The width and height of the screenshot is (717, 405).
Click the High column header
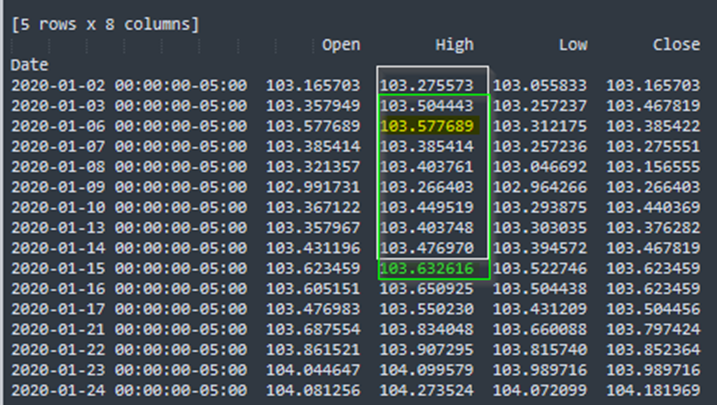[454, 45]
